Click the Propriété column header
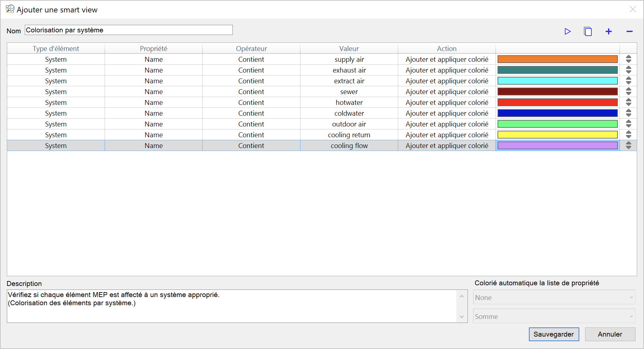The image size is (644, 349). coord(154,48)
